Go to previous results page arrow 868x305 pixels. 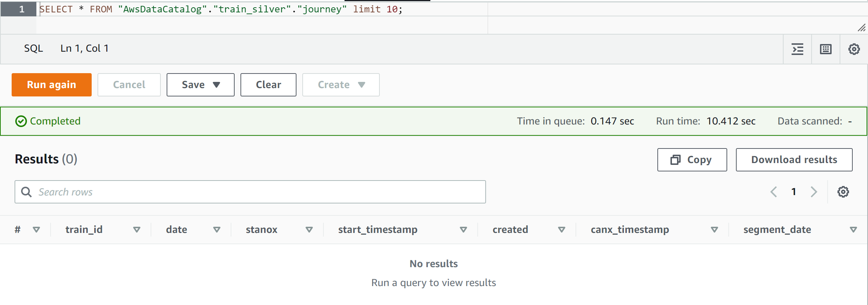pyautogui.click(x=774, y=192)
